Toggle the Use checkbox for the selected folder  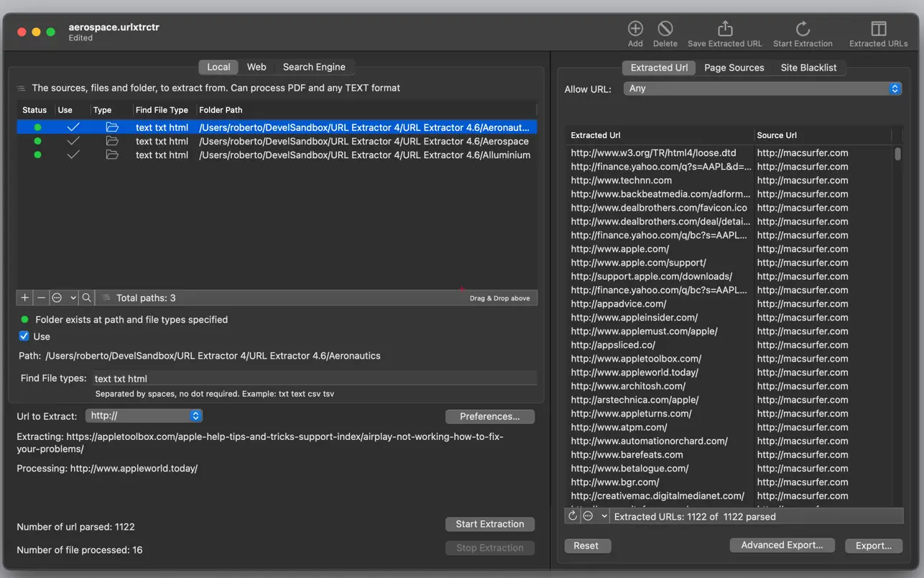tap(24, 336)
